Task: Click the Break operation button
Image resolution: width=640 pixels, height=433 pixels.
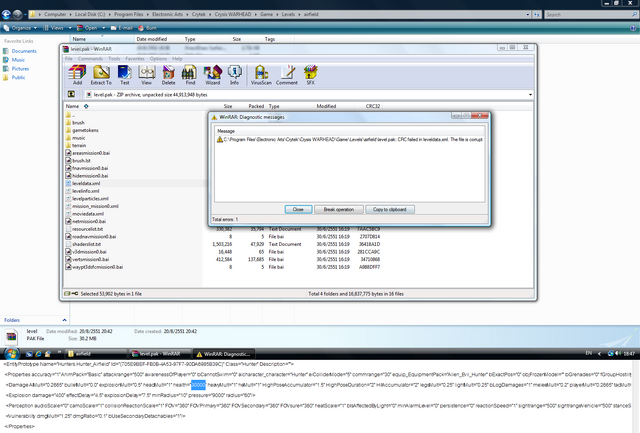Action: (339, 209)
